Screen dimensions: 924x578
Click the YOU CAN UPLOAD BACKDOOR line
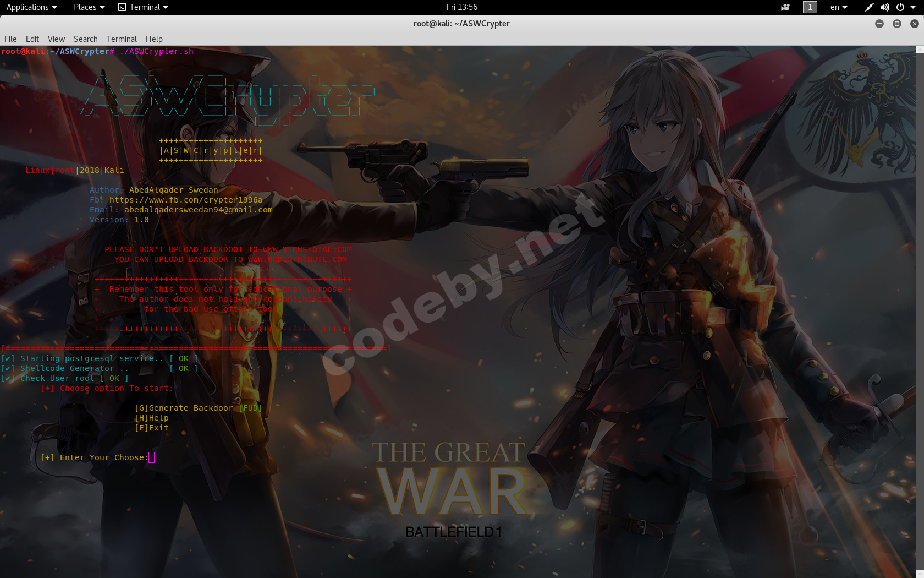pos(231,259)
